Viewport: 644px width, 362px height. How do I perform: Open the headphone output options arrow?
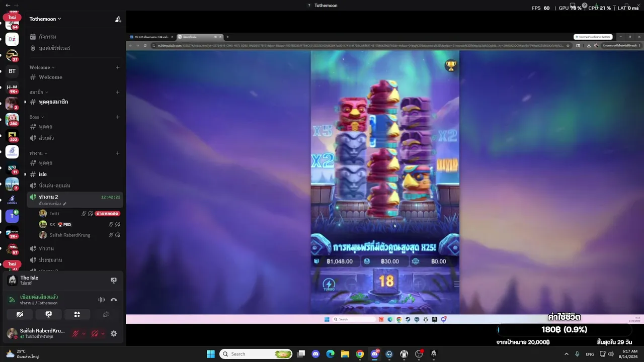(103, 333)
